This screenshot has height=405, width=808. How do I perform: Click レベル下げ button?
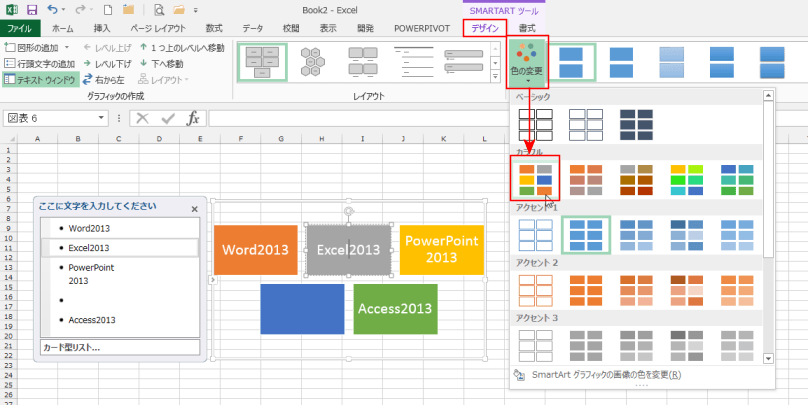(x=108, y=64)
